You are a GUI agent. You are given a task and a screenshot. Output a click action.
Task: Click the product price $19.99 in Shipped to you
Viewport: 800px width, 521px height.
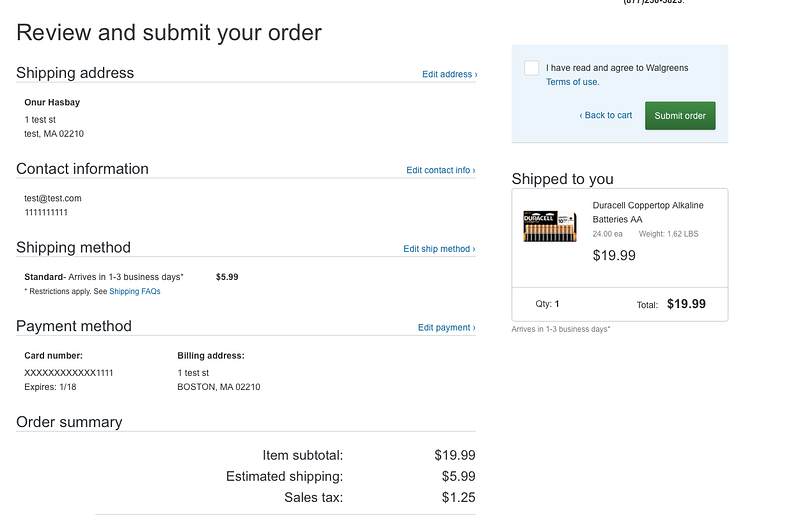coord(614,255)
